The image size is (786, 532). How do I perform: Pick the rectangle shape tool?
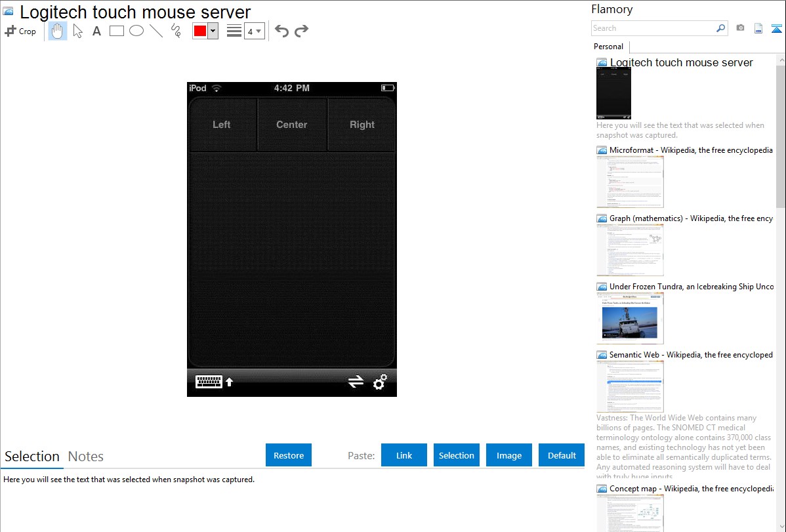coord(117,31)
